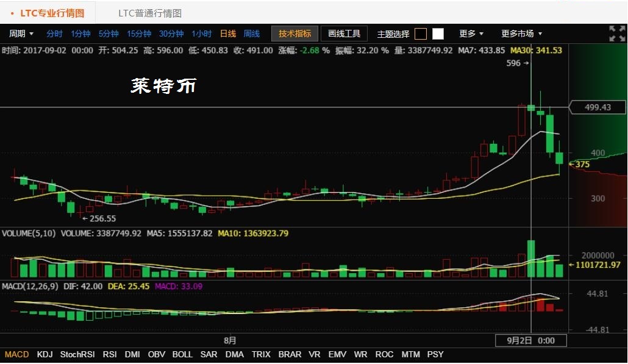Select the PSY indicator
Image resolution: width=628 pixels, height=364 pixels.
point(435,354)
